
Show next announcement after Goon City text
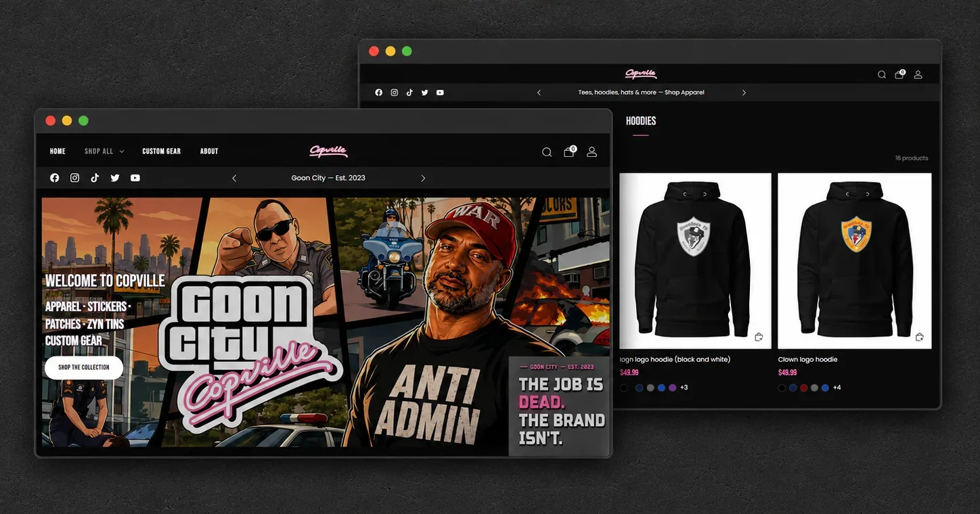coord(423,178)
